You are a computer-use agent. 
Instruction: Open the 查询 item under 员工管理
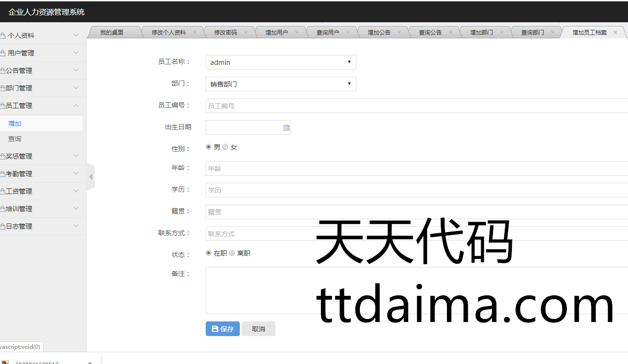pos(15,139)
